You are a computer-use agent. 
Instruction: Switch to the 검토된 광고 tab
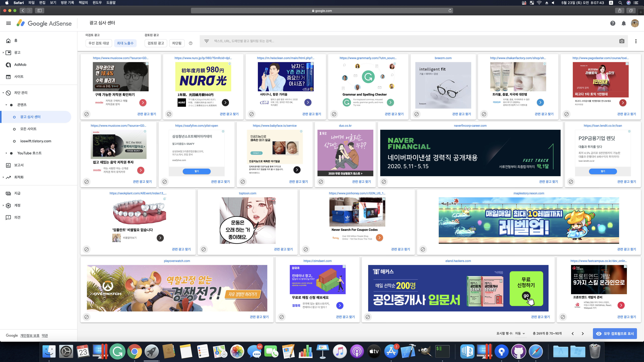pyautogui.click(x=156, y=43)
